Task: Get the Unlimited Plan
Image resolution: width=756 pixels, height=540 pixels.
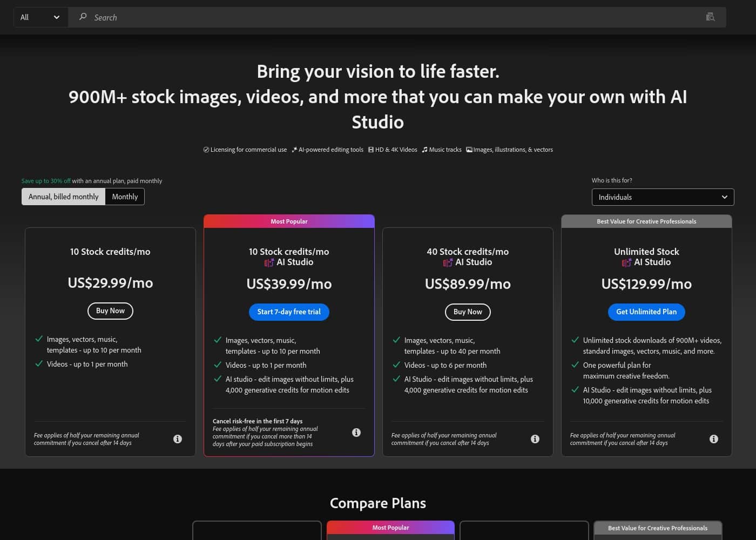Action: pyautogui.click(x=646, y=312)
